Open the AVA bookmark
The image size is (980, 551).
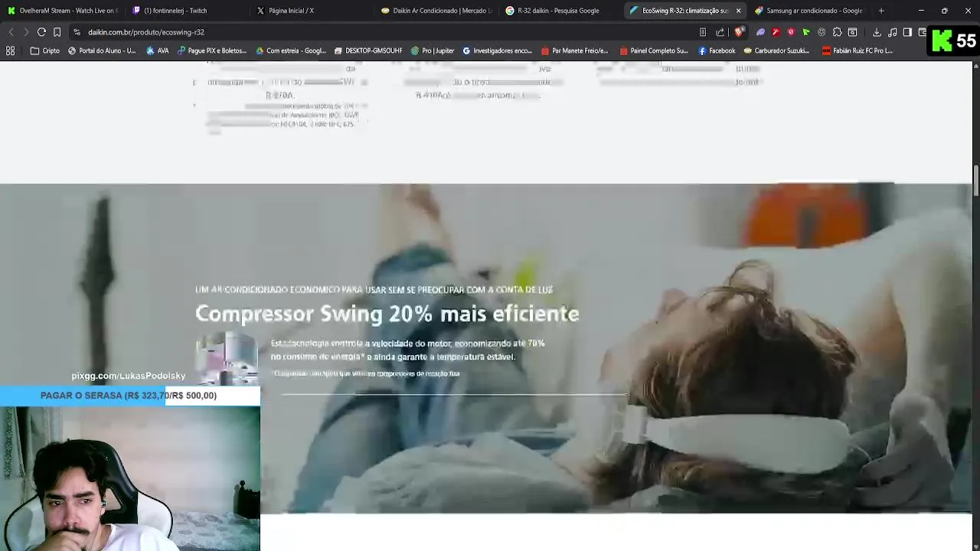coord(158,51)
